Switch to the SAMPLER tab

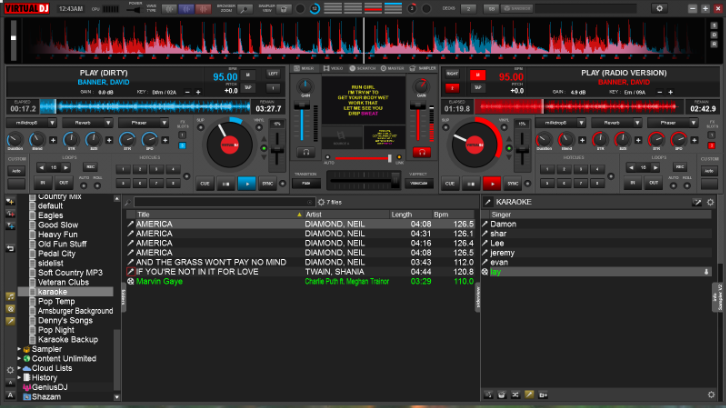pos(423,68)
